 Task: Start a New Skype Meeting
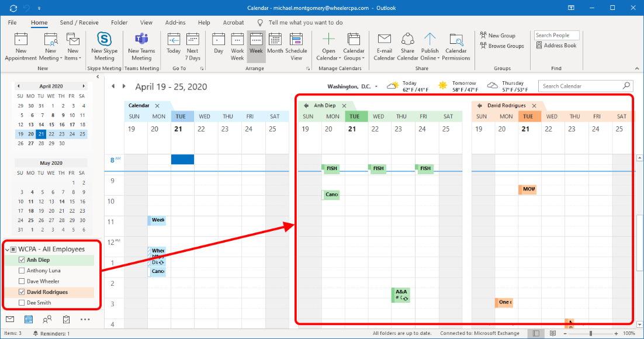pos(105,47)
